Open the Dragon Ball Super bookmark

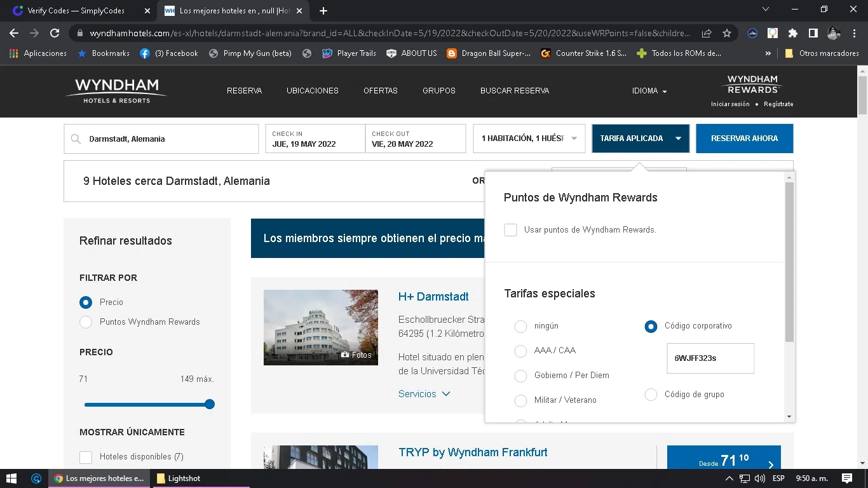pos(489,53)
